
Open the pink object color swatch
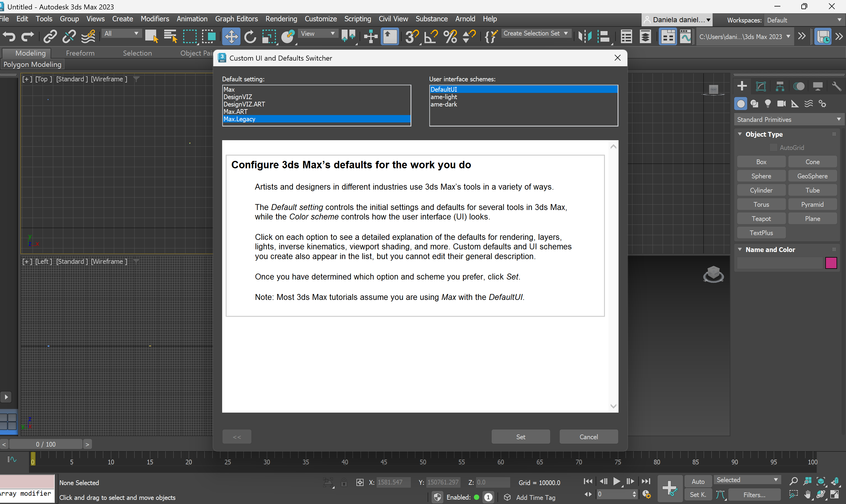[x=831, y=263]
